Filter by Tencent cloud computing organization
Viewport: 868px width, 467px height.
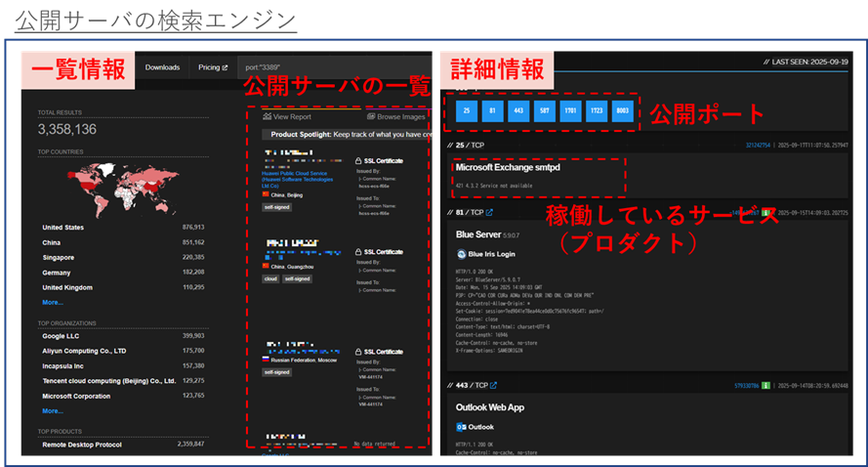click(123, 381)
